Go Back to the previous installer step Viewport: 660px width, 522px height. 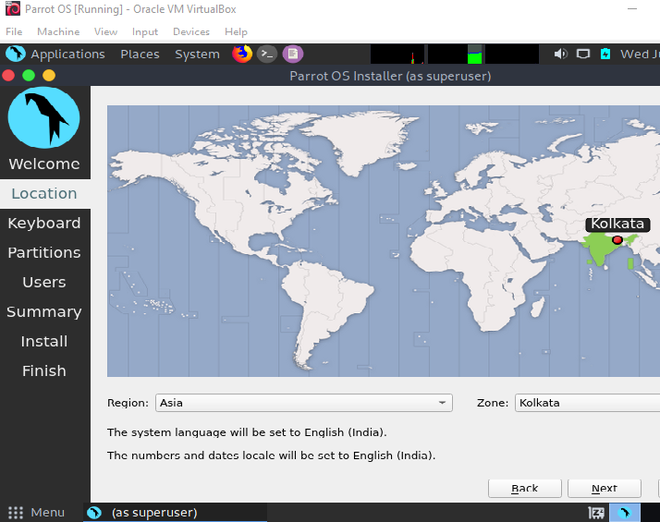click(x=524, y=488)
